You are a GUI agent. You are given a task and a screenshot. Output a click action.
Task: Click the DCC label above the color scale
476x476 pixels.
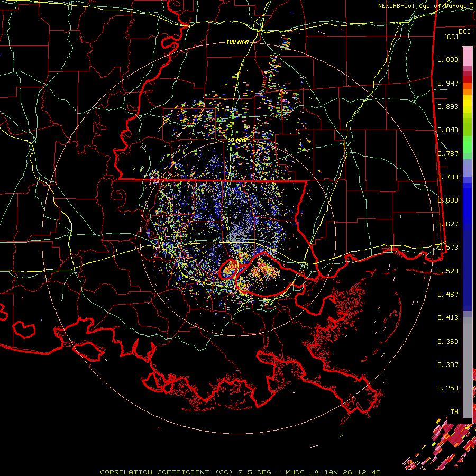(x=464, y=32)
